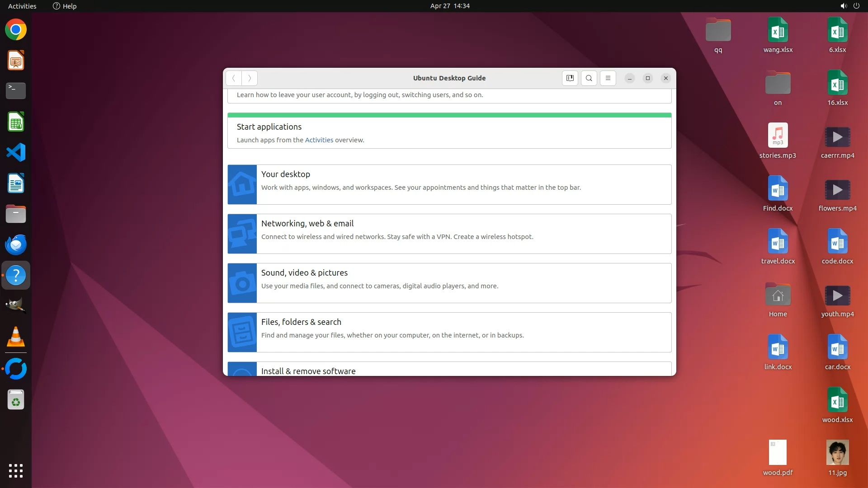868x488 pixels.
Task: Click the camera icon for Sound, video
Action: [242, 283]
